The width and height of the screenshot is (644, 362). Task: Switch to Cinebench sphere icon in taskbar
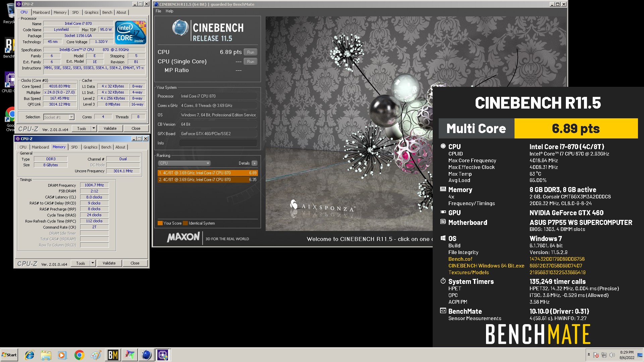click(x=146, y=355)
